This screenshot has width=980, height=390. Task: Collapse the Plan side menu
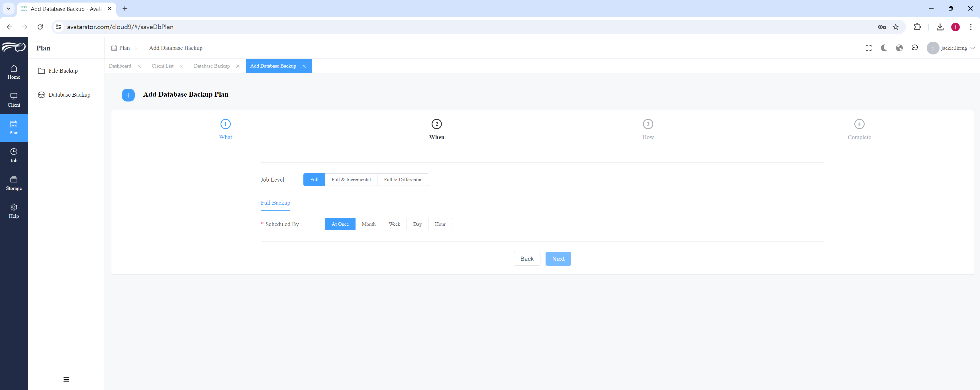tap(66, 379)
